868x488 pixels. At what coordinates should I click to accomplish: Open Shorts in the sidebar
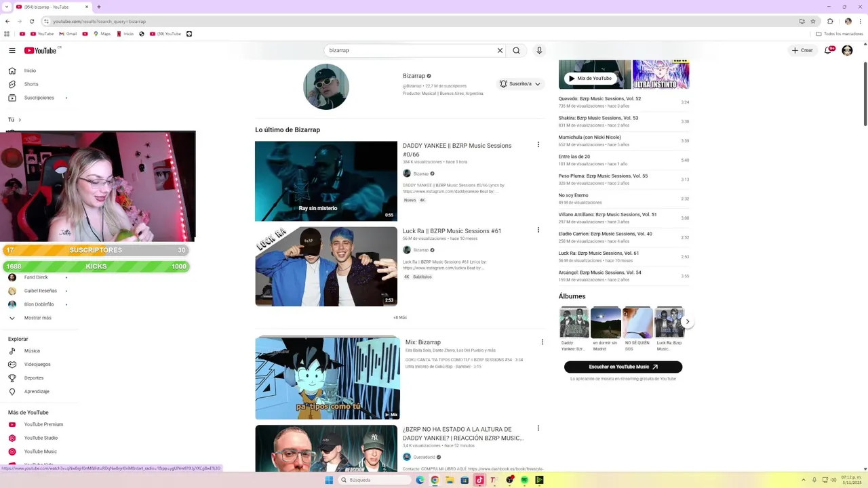click(30, 84)
